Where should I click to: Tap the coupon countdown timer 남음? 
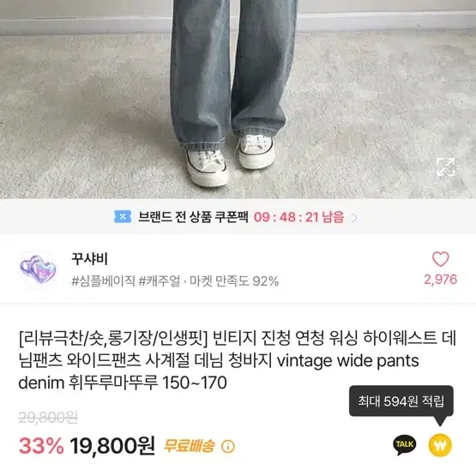[x=298, y=217]
